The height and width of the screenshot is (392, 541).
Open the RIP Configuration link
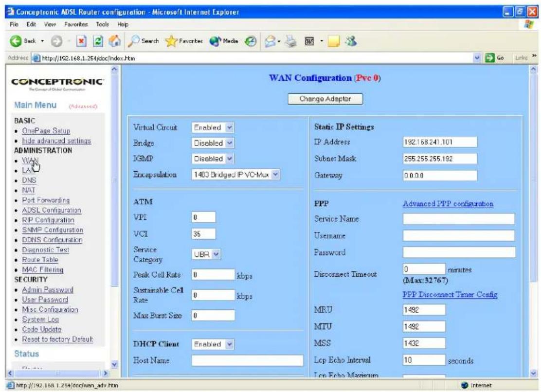[x=48, y=220]
